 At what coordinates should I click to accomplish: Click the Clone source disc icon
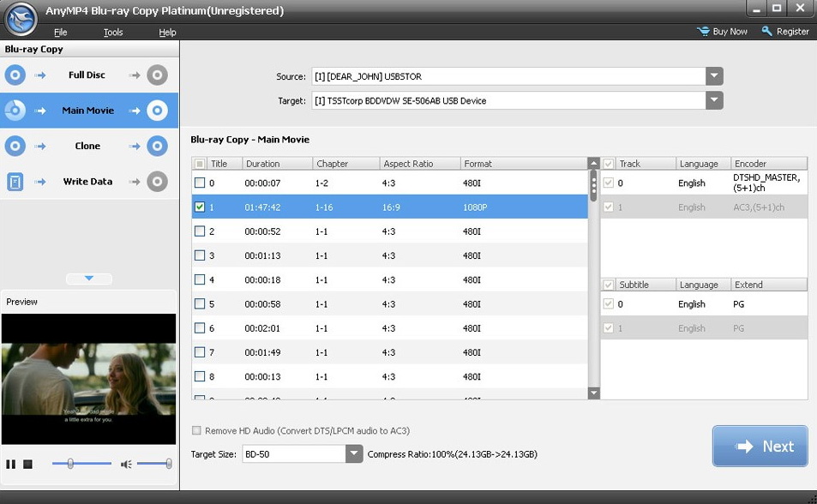coord(15,146)
